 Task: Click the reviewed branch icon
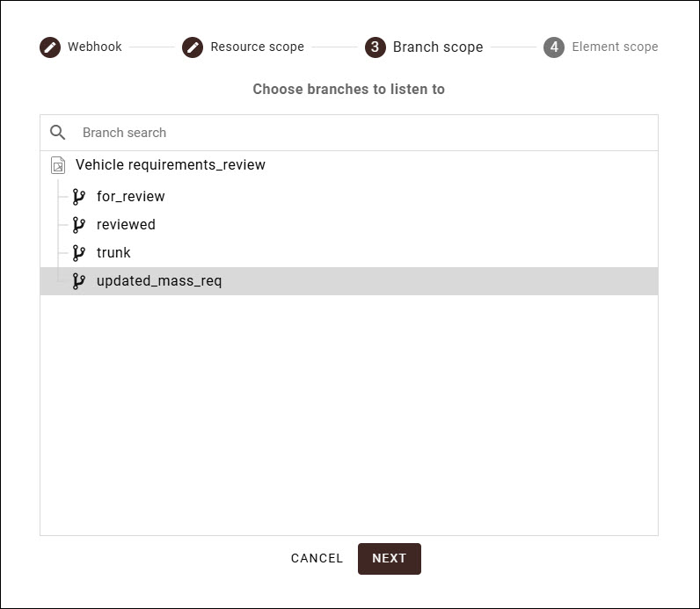click(x=79, y=225)
